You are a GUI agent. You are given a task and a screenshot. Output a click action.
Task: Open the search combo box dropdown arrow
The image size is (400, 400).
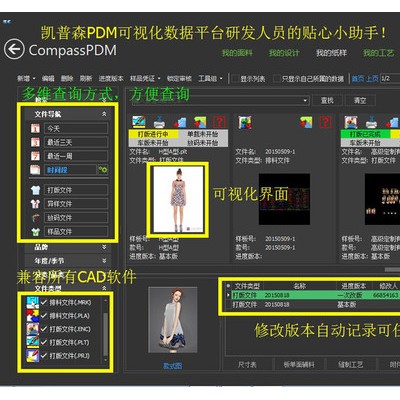point(305,101)
